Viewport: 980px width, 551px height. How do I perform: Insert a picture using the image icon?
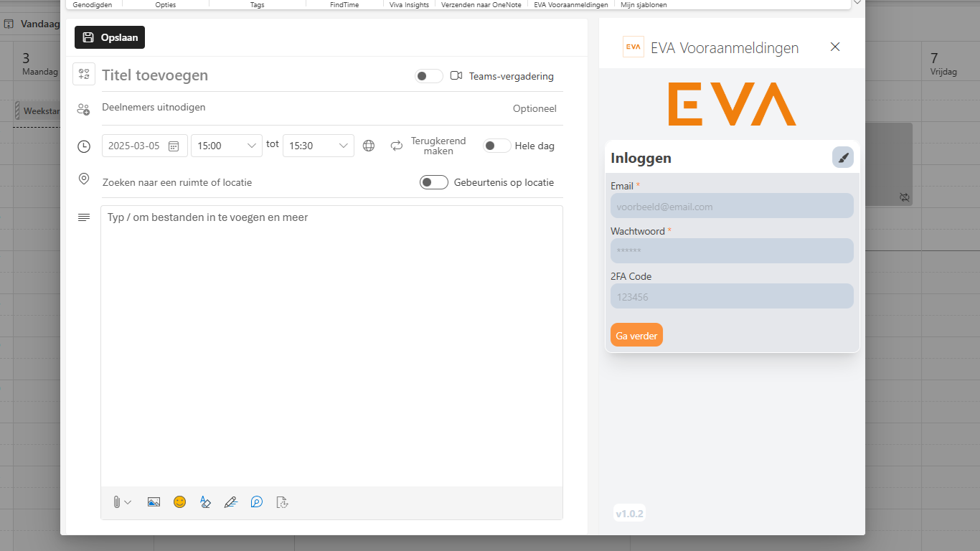(154, 502)
